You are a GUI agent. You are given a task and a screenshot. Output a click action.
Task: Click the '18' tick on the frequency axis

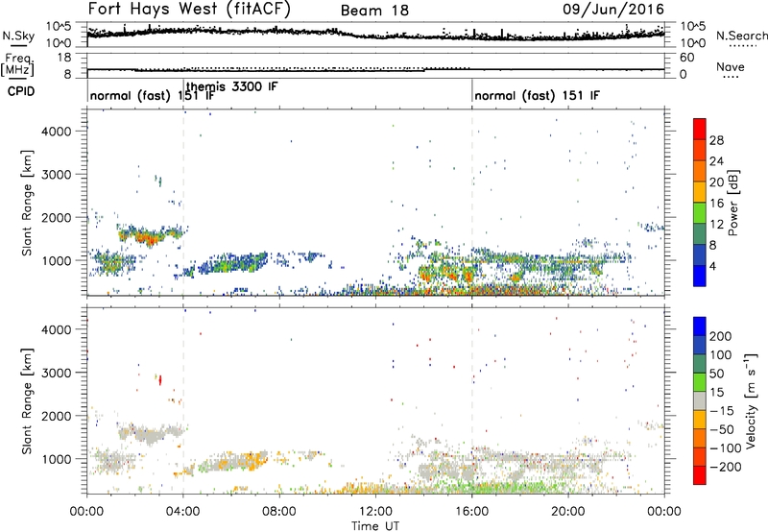point(64,58)
